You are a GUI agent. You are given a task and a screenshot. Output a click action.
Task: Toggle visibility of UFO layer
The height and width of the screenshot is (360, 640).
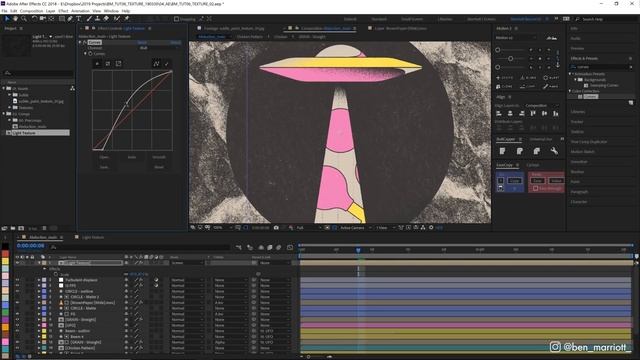[17, 325]
